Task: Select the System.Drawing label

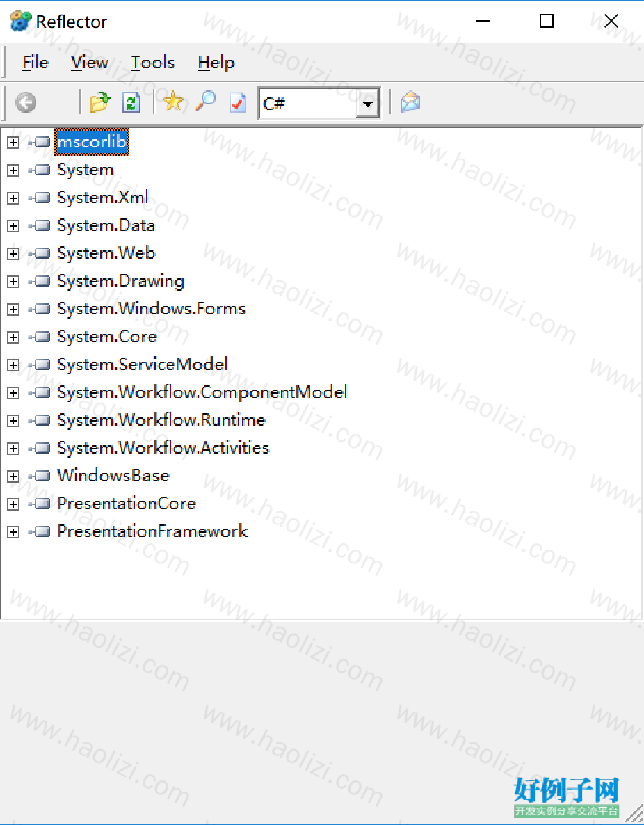Action: point(121,282)
